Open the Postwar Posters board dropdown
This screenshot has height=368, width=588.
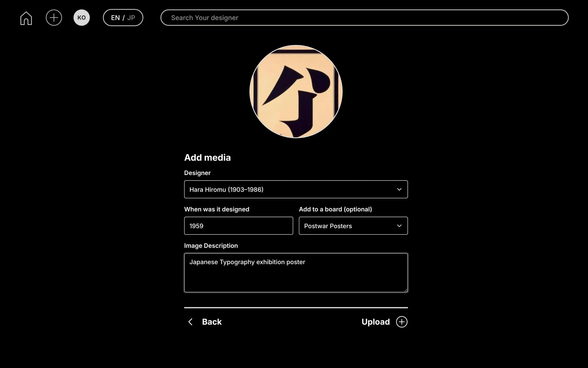[x=353, y=226]
